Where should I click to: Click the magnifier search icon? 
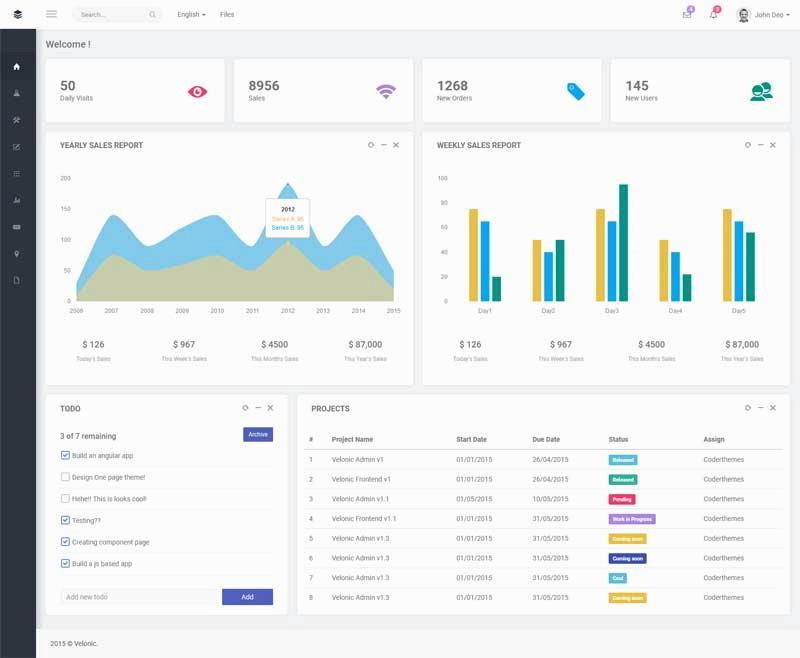point(152,15)
